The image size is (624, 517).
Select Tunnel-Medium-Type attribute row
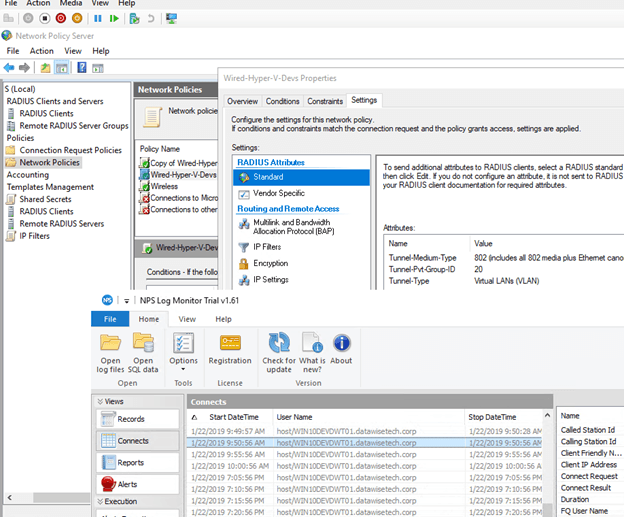tap(505, 258)
